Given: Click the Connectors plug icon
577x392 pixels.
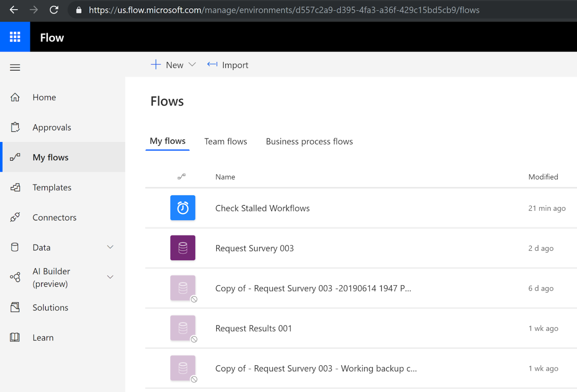Looking at the screenshot, I should coord(15,217).
